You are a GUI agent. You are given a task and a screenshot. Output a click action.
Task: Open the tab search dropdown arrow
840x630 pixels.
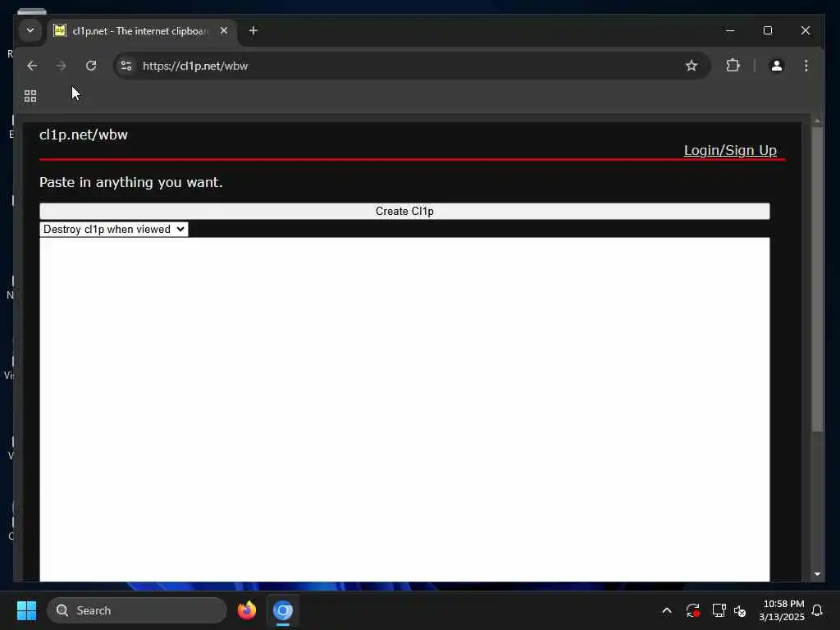pos(30,30)
